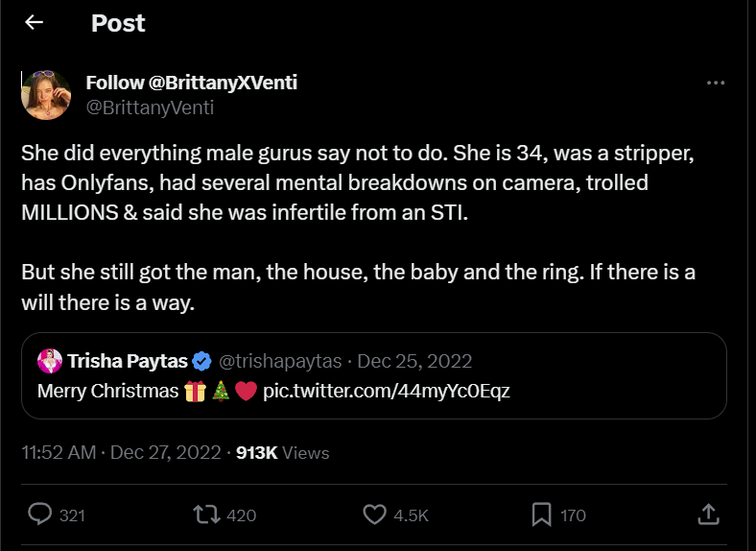Viewport: 756px width, 551px height.
Task: View the 913K Views analytics
Action: pyautogui.click(x=282, y=452)
